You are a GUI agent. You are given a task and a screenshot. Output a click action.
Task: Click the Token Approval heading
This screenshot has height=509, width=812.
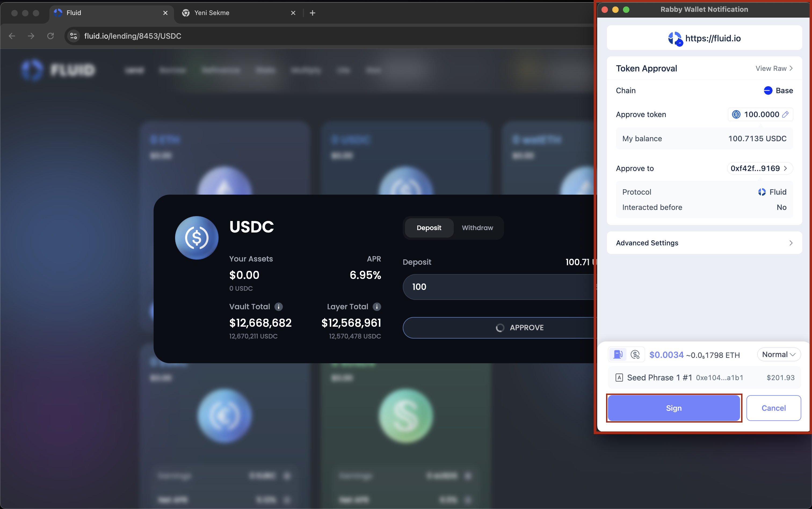[646, 68]
